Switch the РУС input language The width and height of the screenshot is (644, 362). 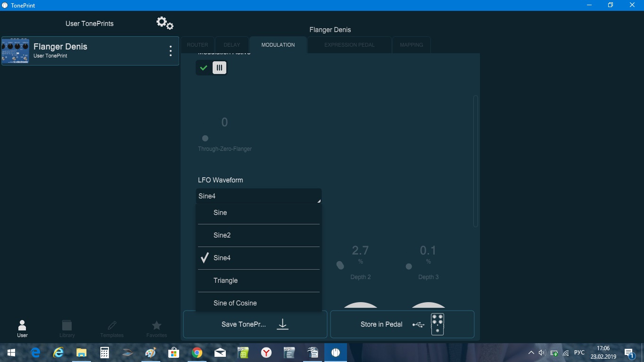[x=579, y=353]
